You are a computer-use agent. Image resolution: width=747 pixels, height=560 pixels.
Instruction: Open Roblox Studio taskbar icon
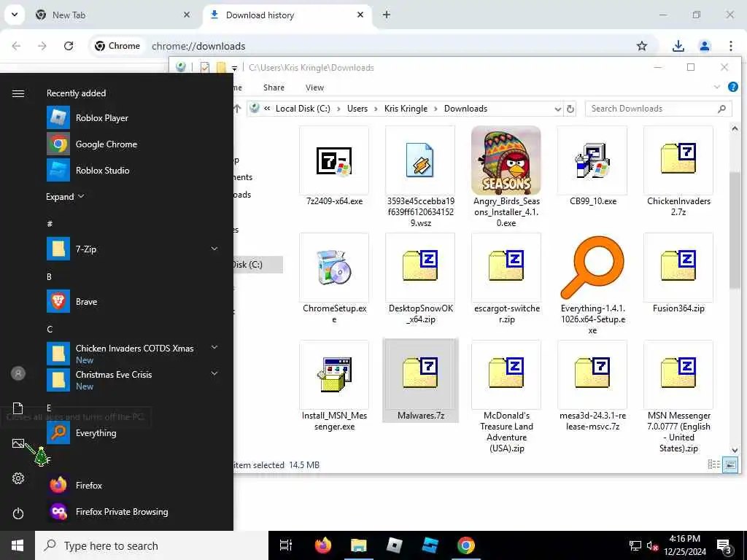430,545
